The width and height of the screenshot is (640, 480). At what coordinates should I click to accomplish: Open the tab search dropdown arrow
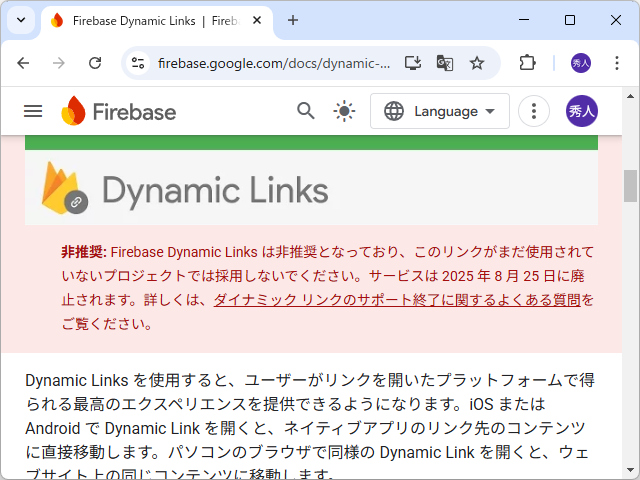21,20
